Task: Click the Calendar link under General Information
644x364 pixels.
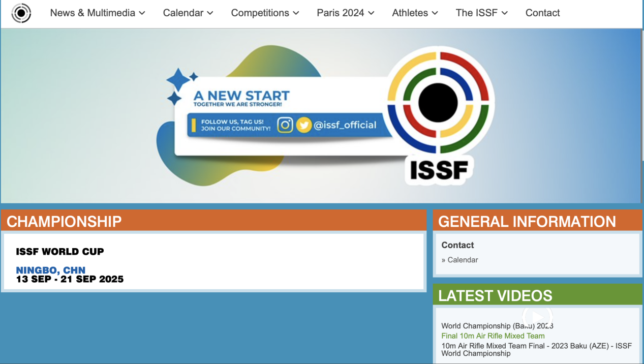Action: pyautogui.click(x=463, y=260)
